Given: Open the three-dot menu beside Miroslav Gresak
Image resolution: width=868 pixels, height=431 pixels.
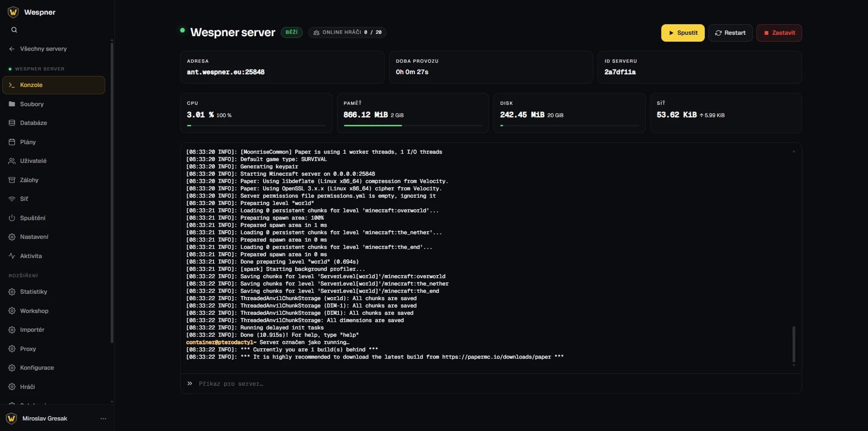Looking at the screenshot, I should click(x=103, y=419).
